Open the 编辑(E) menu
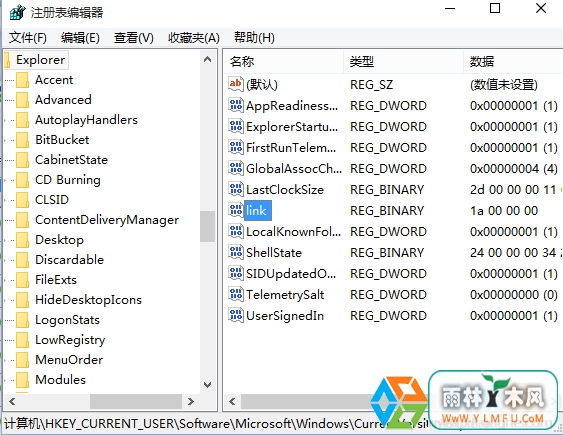Image resolution: width=563 pixels, height=435 pixels. [x=80, y=37]
